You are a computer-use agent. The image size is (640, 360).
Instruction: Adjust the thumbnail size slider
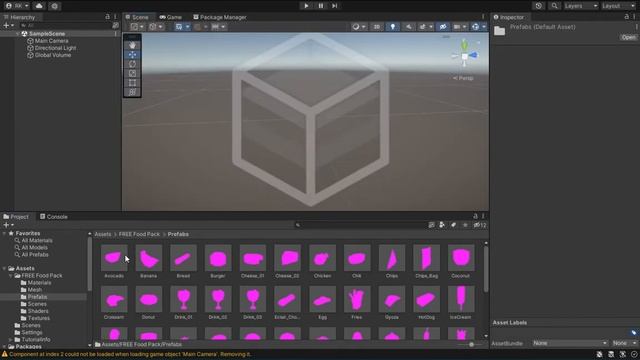point(471,344)
